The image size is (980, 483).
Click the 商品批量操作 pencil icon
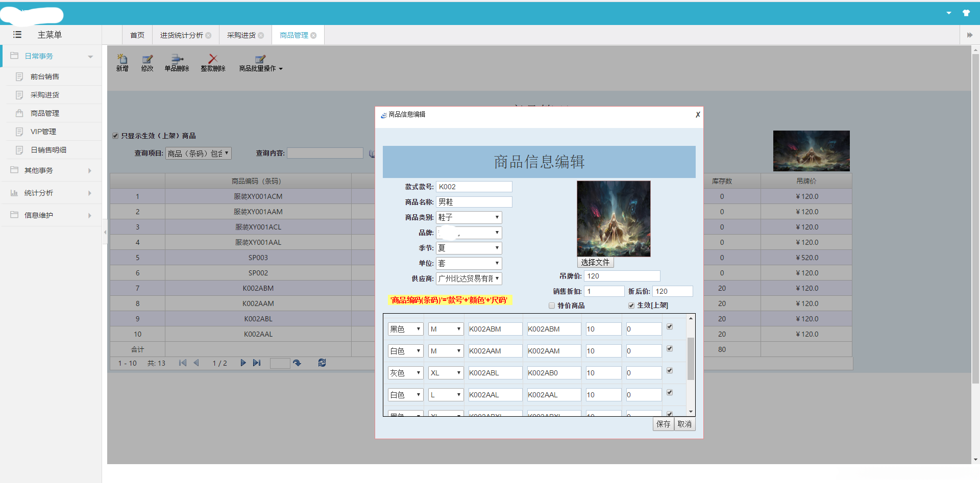coord(260,59)
